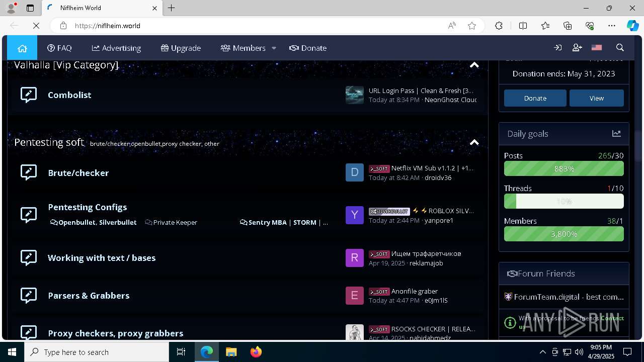Screen dimensions: 644x362
Task: Open the Pentesting Configs forum
Action: 87,207
